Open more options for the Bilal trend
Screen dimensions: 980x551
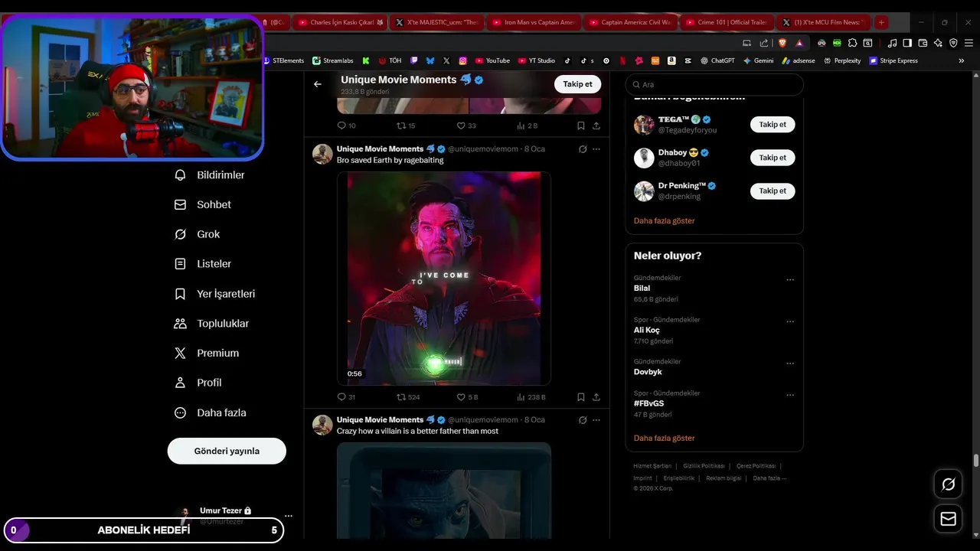click(x=790, y=280)
